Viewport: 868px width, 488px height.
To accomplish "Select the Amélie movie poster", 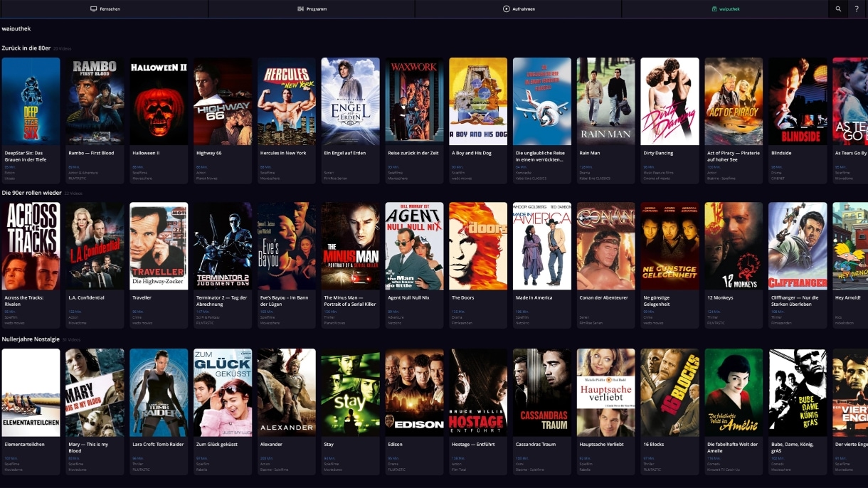I will tap(734, 392).
